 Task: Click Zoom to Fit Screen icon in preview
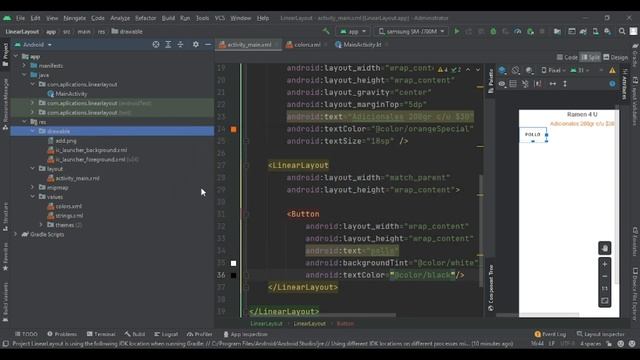(604, 301)
